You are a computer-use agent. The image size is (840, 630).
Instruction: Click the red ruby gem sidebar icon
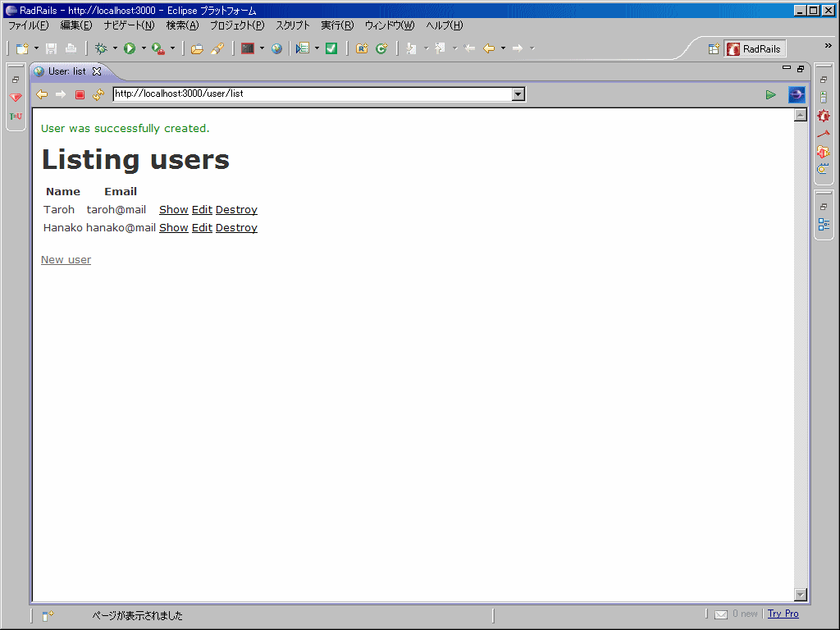click(x=16, y=98)
